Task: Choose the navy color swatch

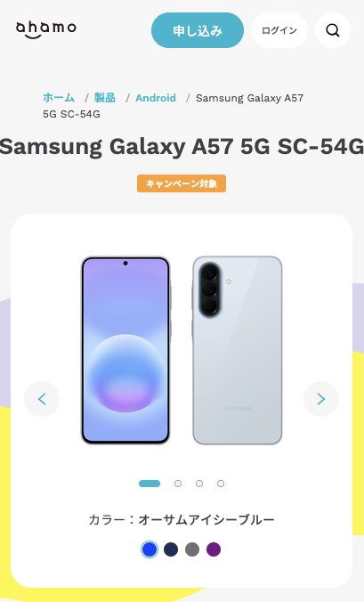Action: pyautogui.click(x=171, y=549)
